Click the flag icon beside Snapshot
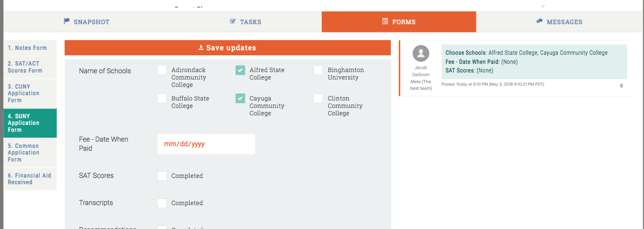Viewport: 644px width, 229px height. click(67, 21)
